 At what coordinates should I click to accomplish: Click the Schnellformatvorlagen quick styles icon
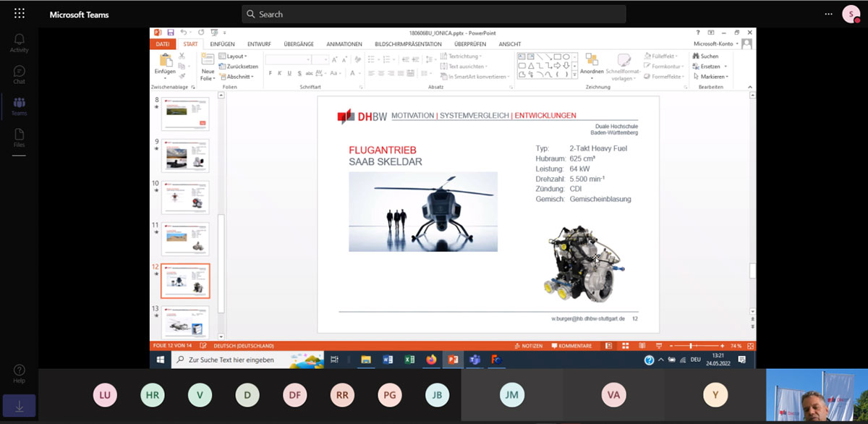point(623,59)
